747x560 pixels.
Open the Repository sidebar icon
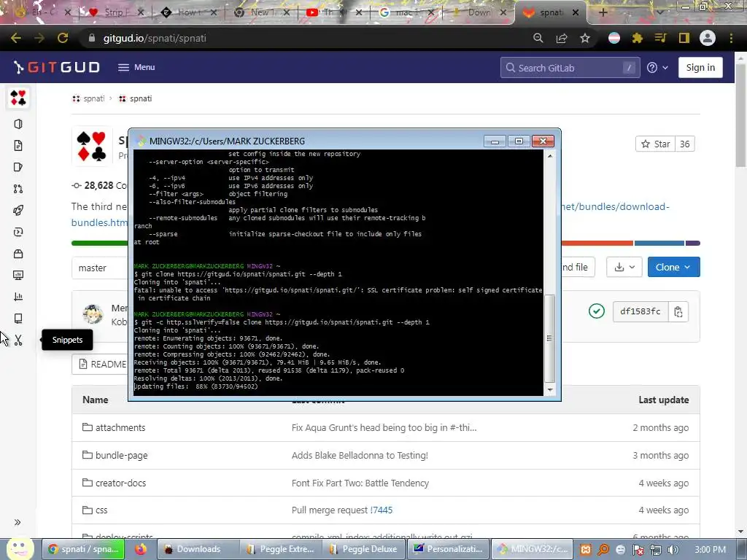[18, 145]
